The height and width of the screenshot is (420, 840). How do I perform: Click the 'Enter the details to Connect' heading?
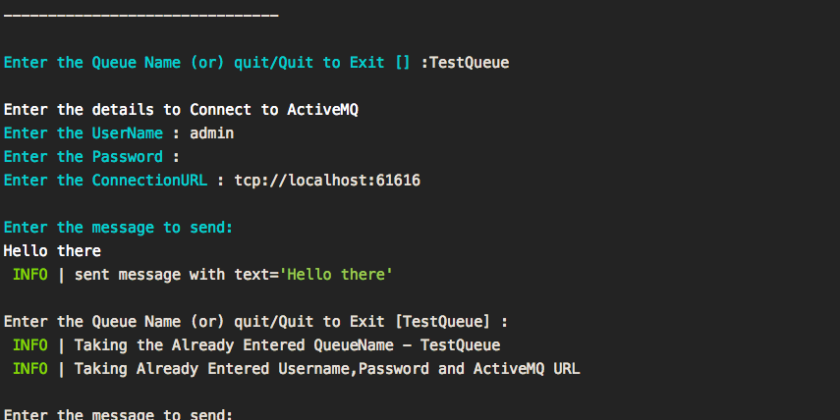point(181,110)
